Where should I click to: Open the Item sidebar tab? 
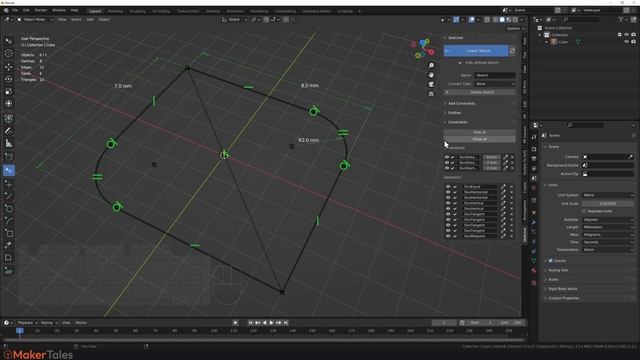(x=524, y=40)
